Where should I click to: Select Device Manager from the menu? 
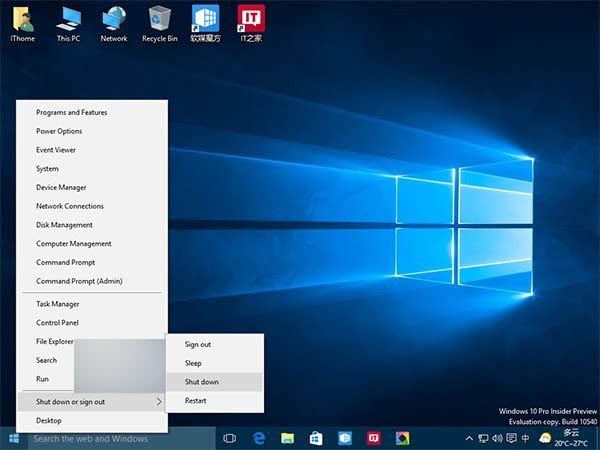61,187
